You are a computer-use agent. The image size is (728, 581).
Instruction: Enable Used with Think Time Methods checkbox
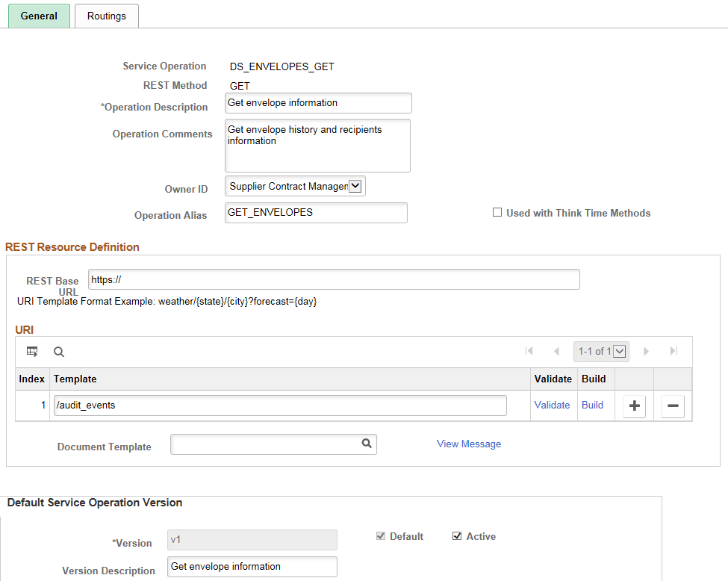(x=497, y=212)
